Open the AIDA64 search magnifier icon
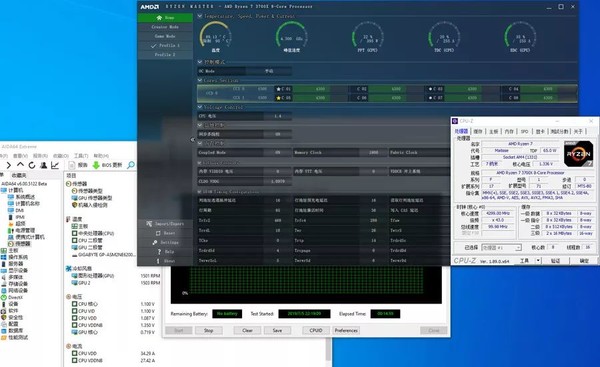Image resolution: width=600 pixels, height=367 pixels. pos(130,165)
